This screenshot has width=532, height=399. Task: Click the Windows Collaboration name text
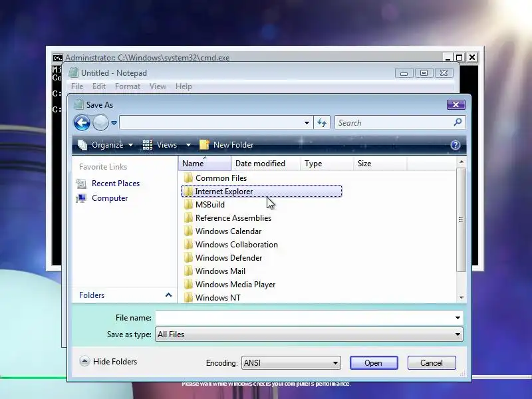[237, 245]
